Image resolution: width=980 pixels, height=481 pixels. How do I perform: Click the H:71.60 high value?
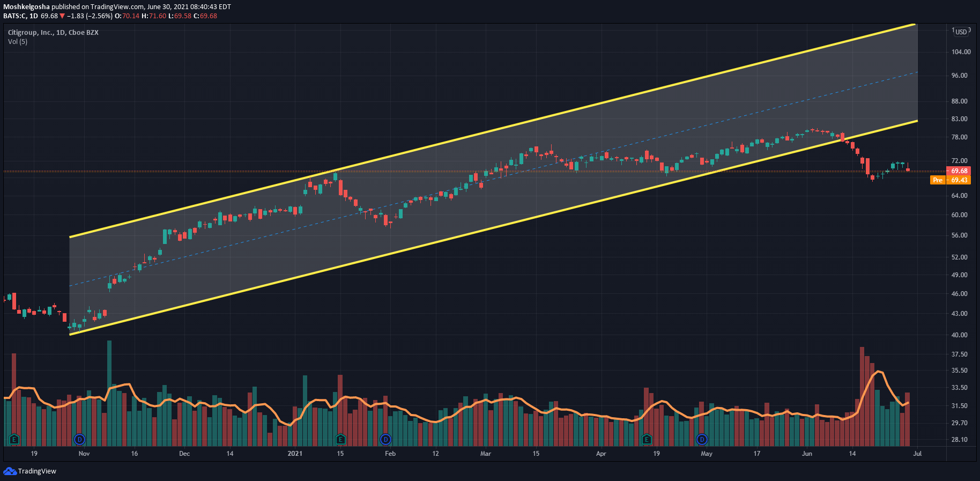tap(154, 16)
